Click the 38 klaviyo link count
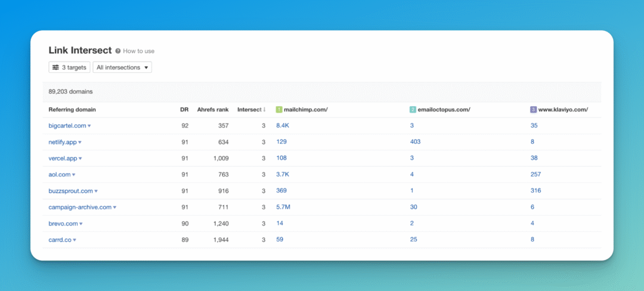Image resolution: width=644 pixels, height=291 pixels. pos(534,157)
